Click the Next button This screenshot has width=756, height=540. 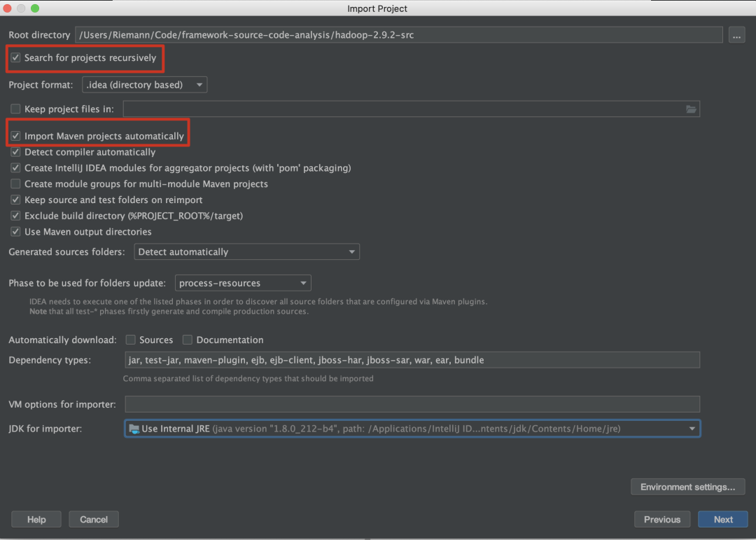coord(722,519)
